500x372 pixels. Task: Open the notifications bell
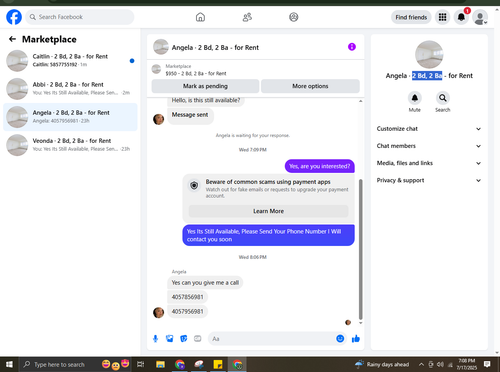461,17
